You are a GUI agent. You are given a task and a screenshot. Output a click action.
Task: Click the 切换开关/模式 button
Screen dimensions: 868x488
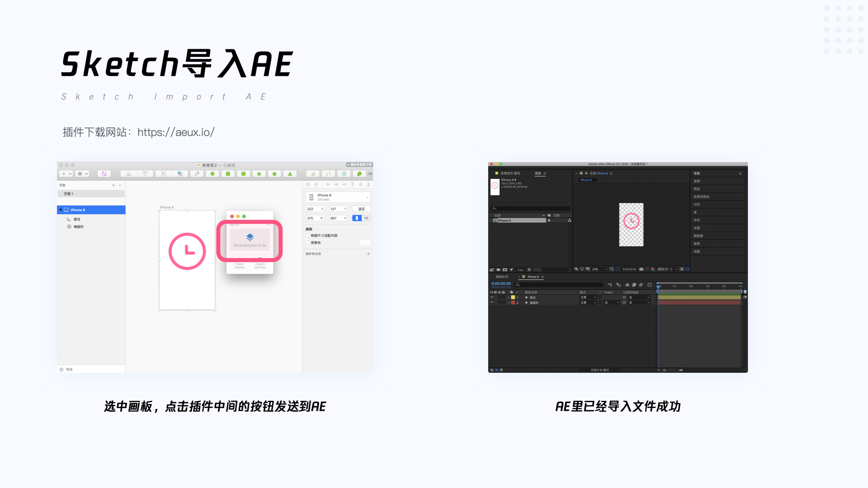click(599, 370)
